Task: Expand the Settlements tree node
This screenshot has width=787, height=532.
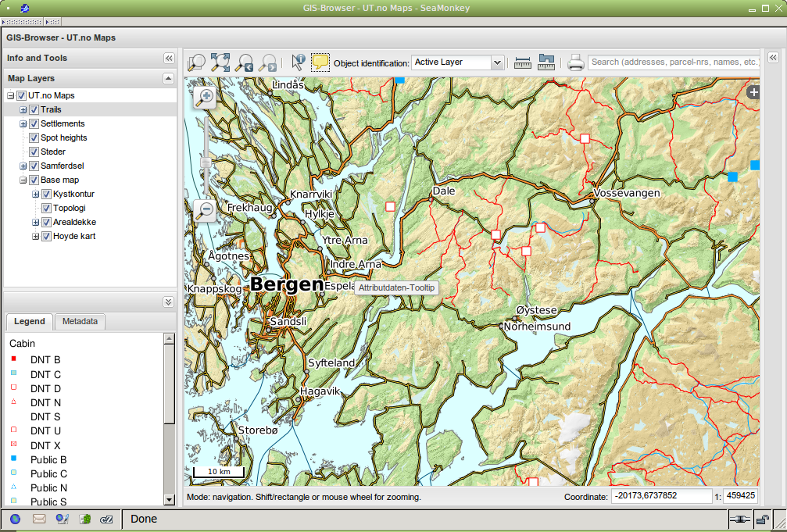Action: pos(23,123)
